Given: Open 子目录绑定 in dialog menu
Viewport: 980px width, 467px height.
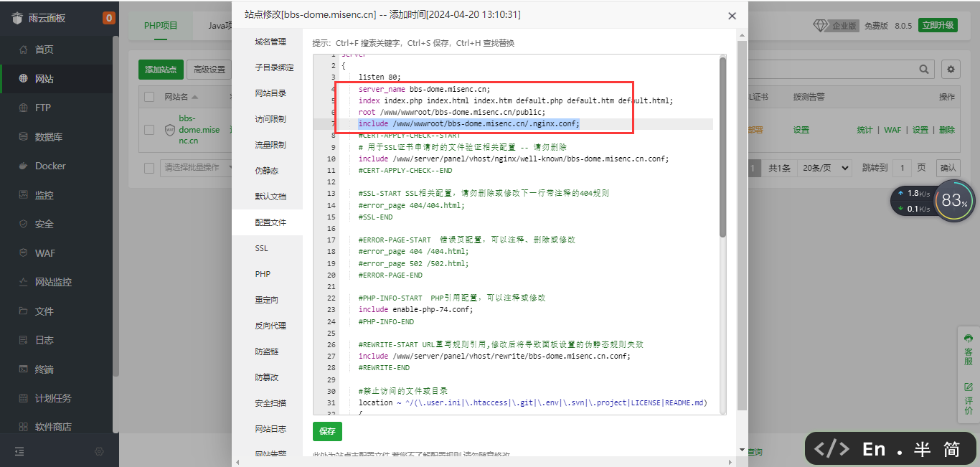Looking at the screenshot, I should click(274, 67).
